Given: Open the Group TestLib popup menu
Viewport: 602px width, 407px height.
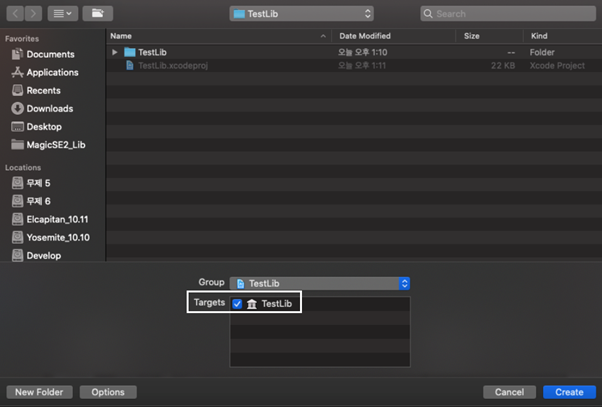Looking at the screenshot, I should point(320,283).
